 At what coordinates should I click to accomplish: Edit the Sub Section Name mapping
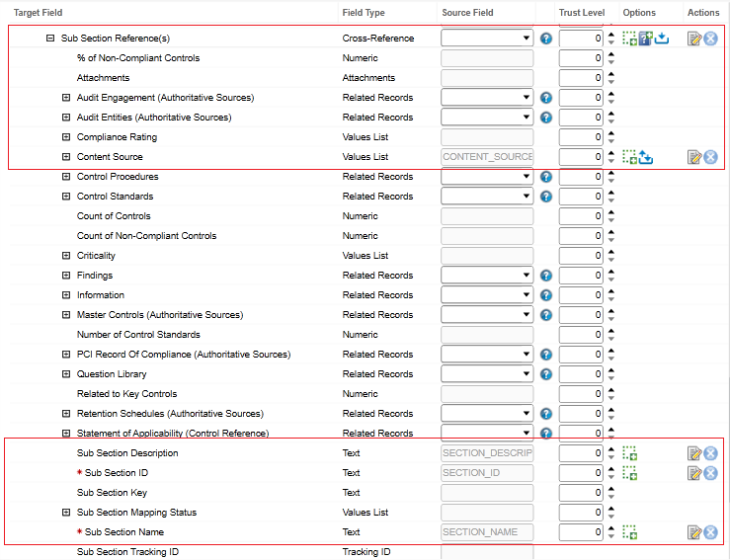coord(693,532)
